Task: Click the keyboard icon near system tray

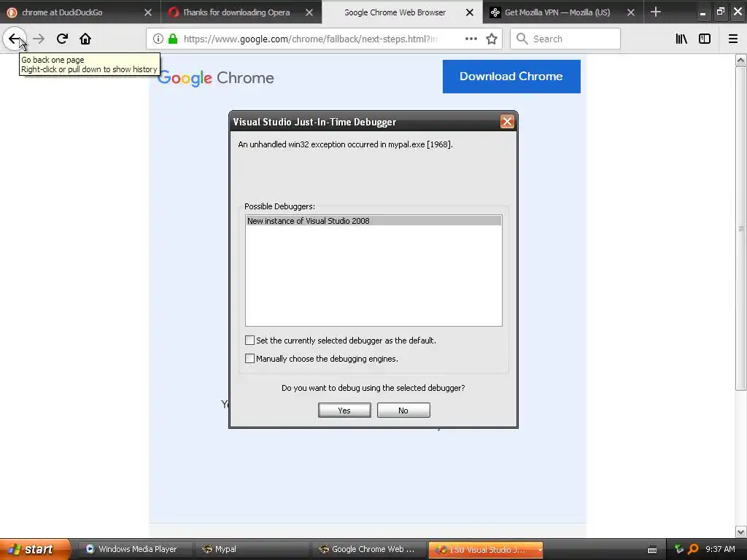Action: click(x=652, y=550)
